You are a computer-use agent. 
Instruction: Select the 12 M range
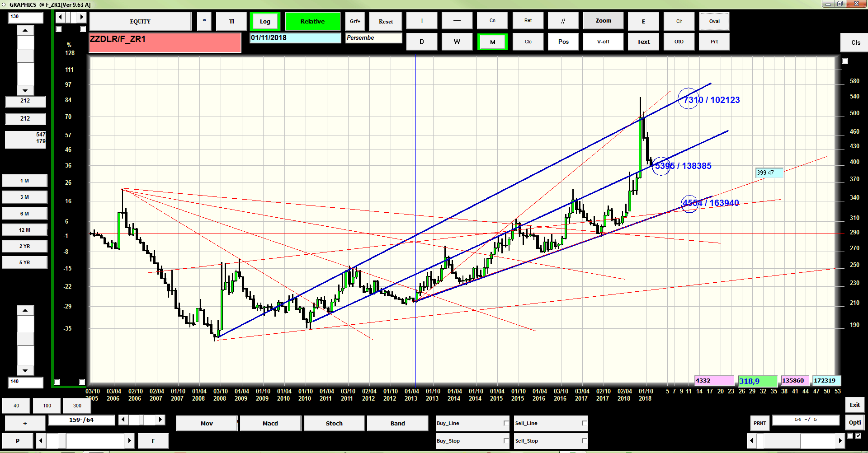click(x=24, y=230)
